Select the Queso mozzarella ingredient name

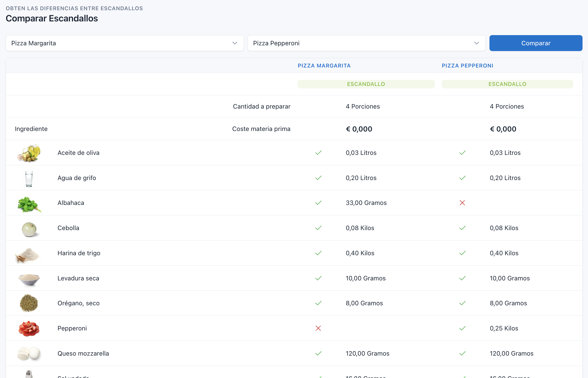[83, 353]
